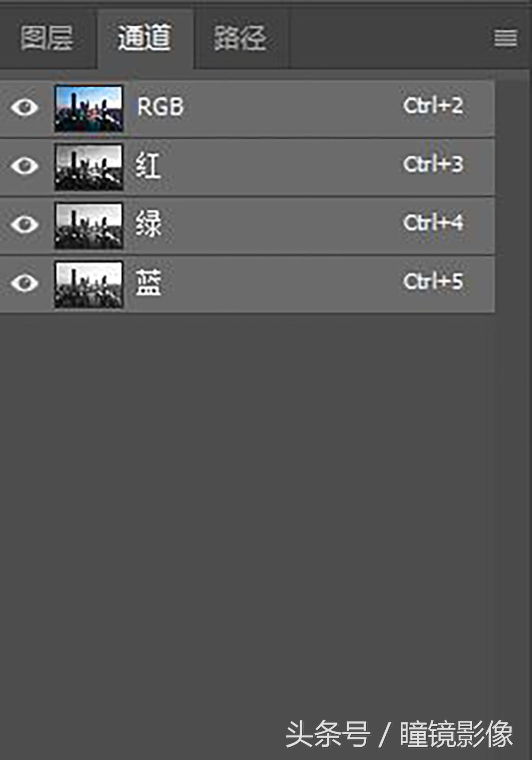Hide the RGB composite channel eye
The width and height of the screenshot is (532, 760).
pos(24,107)
